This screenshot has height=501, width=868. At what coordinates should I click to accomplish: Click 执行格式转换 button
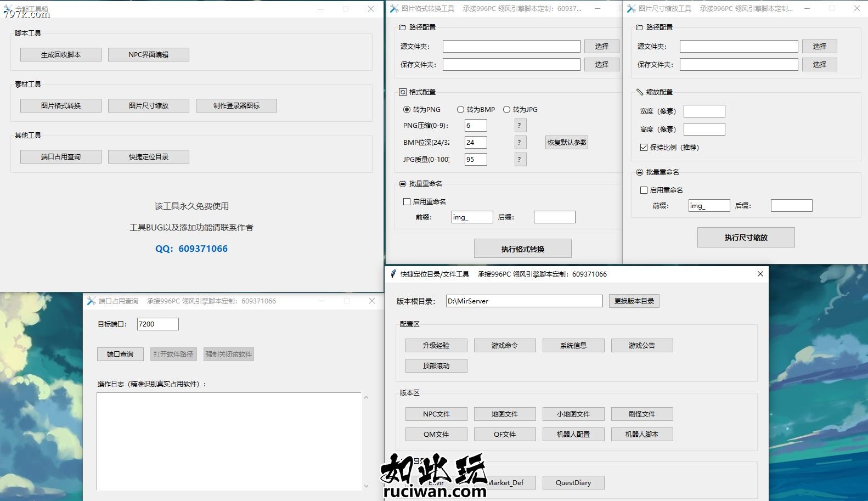[522, 249]
